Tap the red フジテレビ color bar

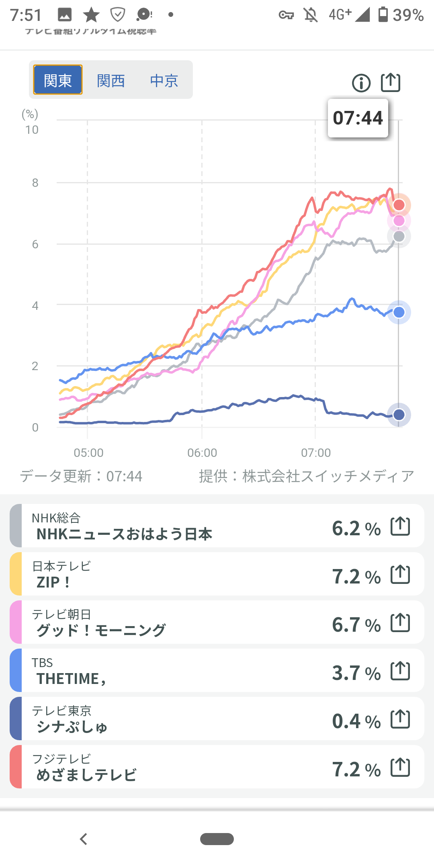point(16,767)
